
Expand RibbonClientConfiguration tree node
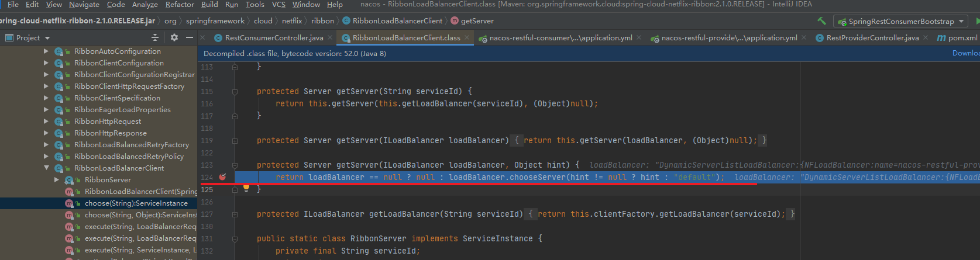click(46, 63)
